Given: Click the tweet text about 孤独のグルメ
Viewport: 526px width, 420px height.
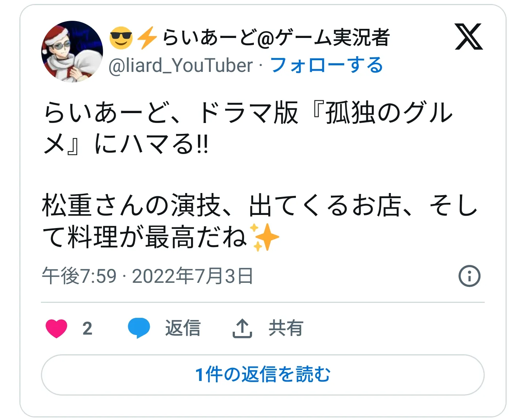Looking at the screenshot, I should 248,128.
